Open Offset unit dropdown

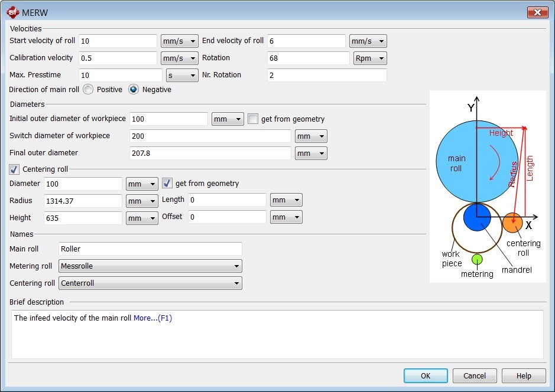286,217
